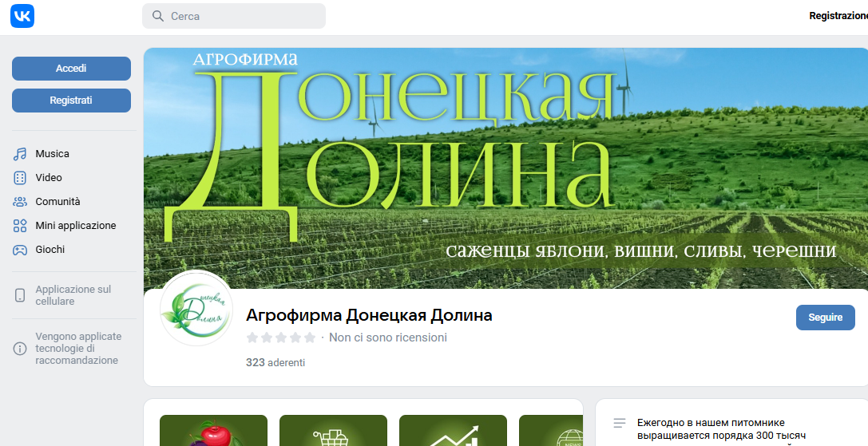Open the Registrazione link in header
This screenshot has width=868, height=446.
coord(838,16)
